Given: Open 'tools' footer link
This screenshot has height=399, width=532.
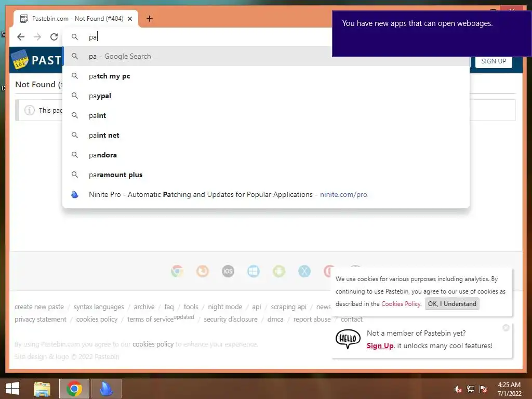Looking at the screenshot, I should [x=191, y=307].
